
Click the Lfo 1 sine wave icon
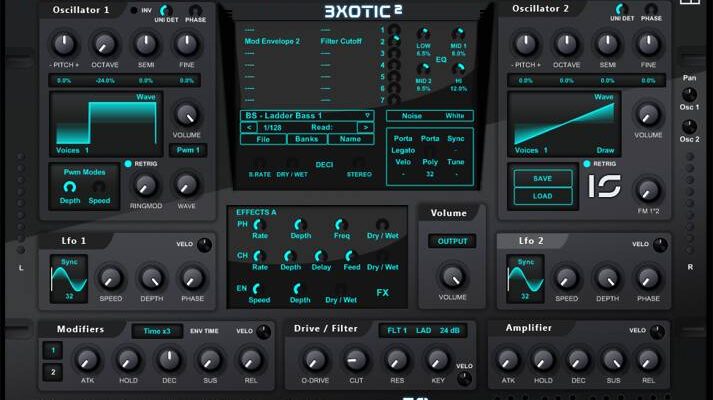point(69,277)
